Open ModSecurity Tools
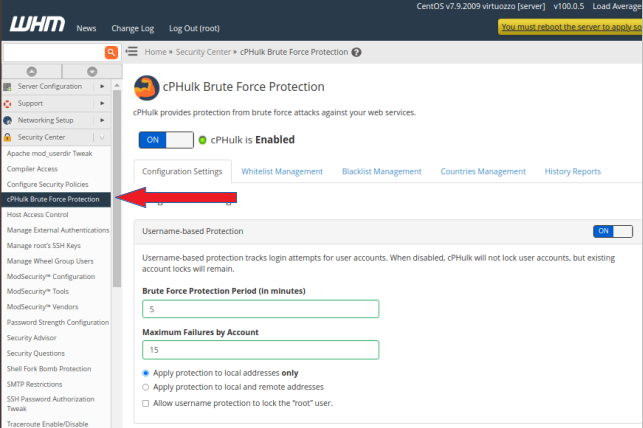The image size is (643, 428). coord(37,291)
